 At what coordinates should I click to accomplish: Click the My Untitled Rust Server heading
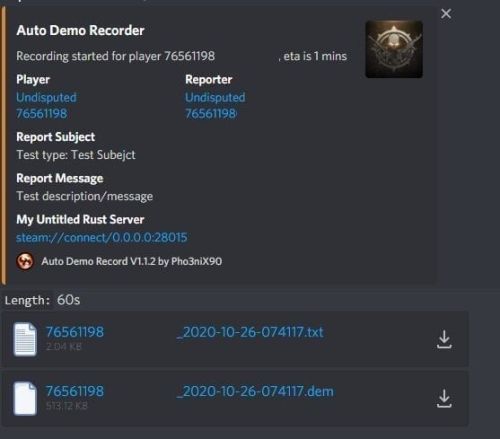click(80, 219)
